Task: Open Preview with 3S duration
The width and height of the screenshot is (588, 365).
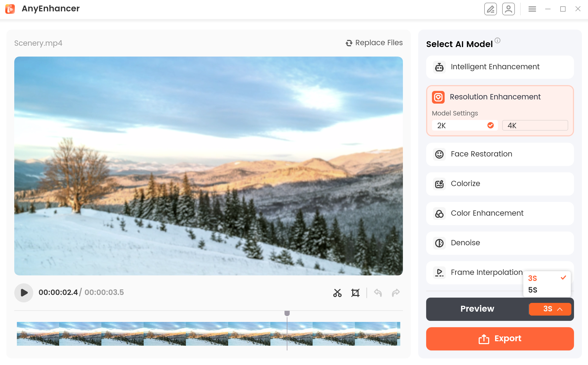Action: (478, 309)
